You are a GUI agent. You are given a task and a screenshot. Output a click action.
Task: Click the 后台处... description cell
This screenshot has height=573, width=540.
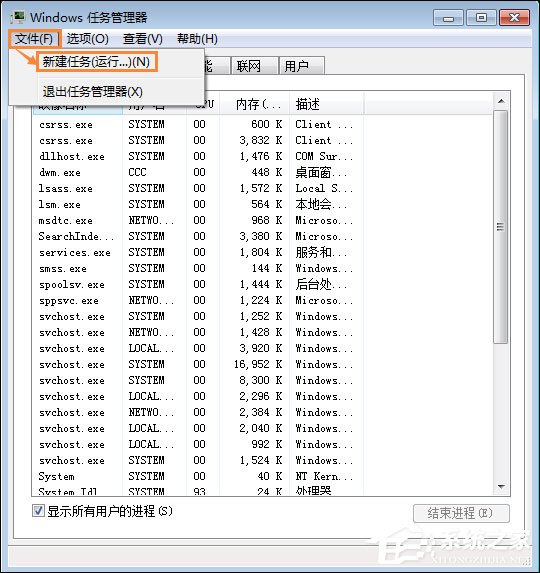pyautogui.click(x=322, y=284)
